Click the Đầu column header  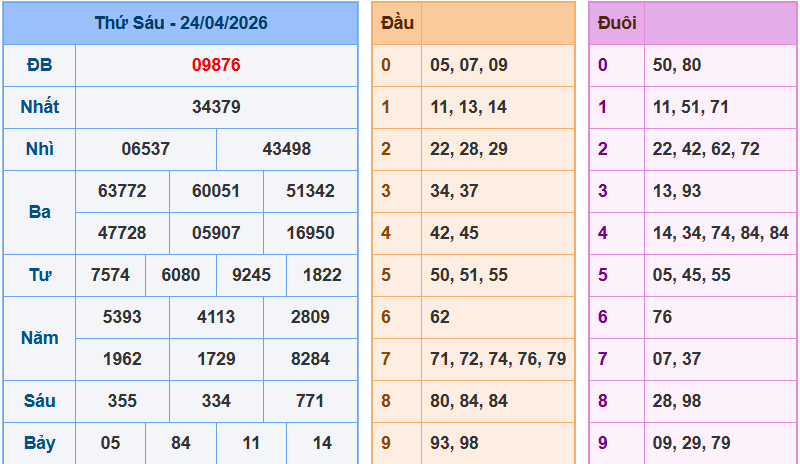(x=397, y=23)
